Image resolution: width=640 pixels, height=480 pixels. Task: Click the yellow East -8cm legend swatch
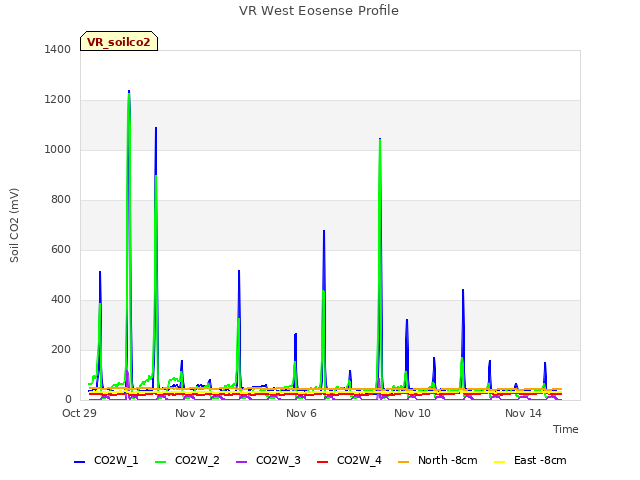point(500,462)
